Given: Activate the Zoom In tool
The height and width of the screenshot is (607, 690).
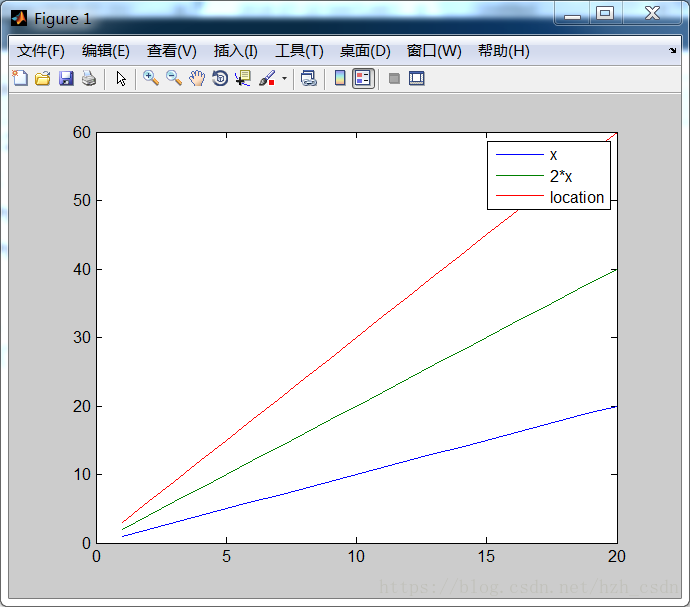Looking at the screenshot, I should (x=151, y=78).
